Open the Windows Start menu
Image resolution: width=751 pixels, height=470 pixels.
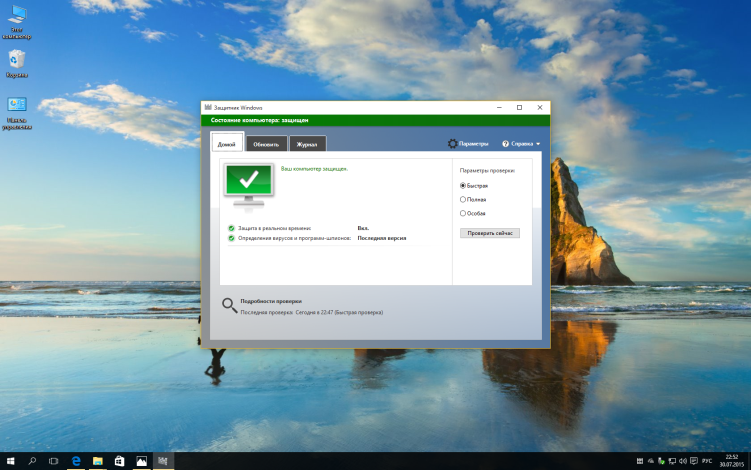click(11, 461)
